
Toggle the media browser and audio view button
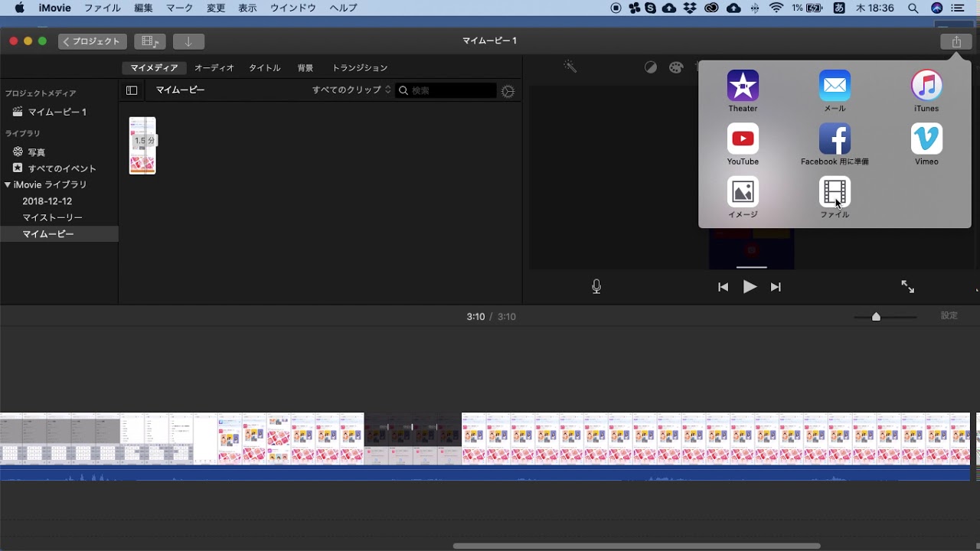(150, 41)
